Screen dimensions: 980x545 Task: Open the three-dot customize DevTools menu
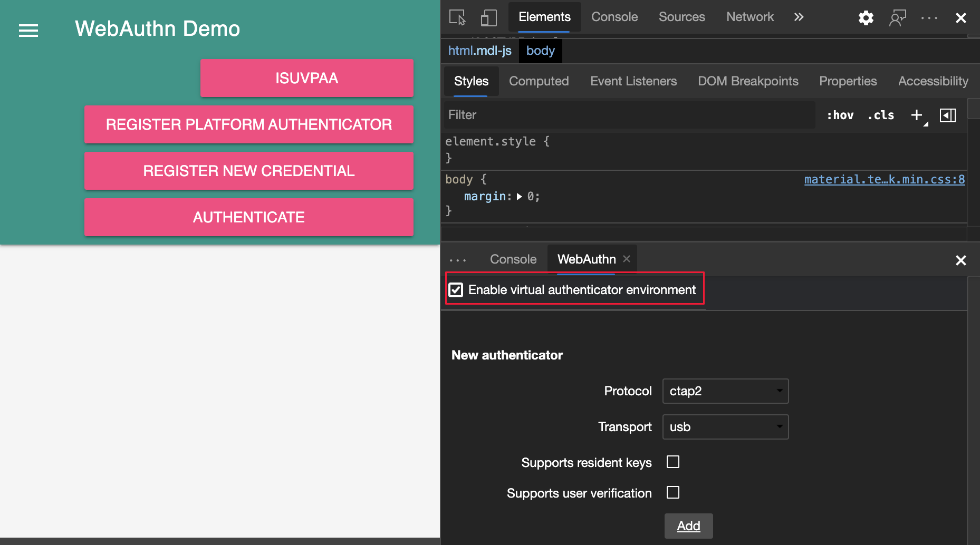click(x=928, y=17)
